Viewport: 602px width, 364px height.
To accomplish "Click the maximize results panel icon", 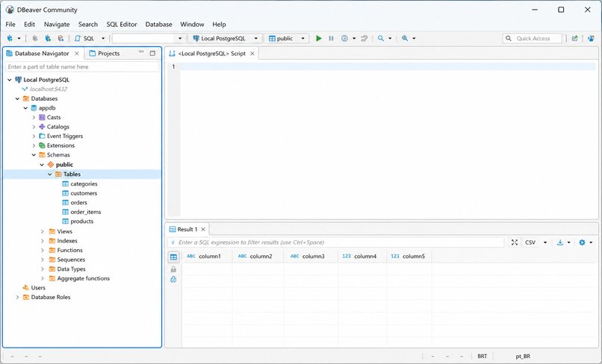I will pos(515,242).
